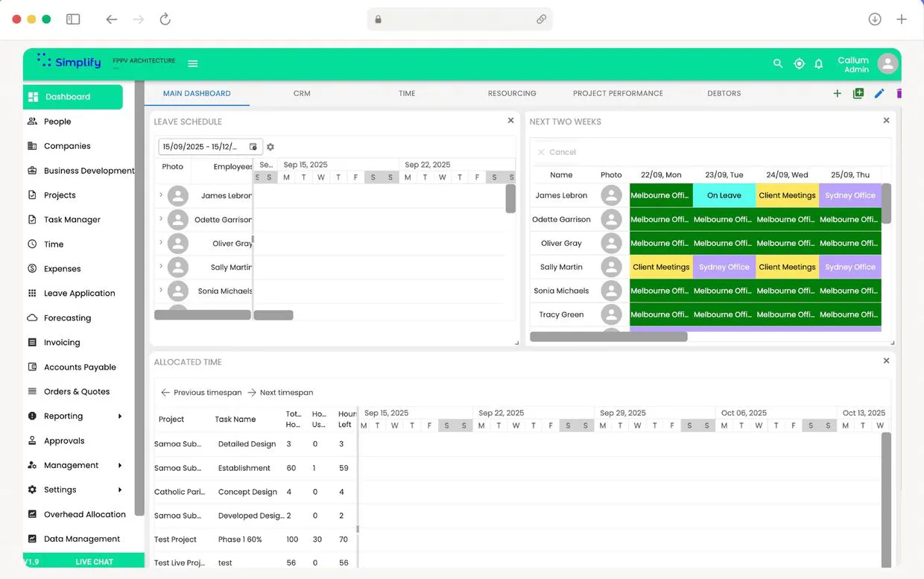
Task: Click the blue pencil edit dashboard icon
Action: [x=879, y=93]
